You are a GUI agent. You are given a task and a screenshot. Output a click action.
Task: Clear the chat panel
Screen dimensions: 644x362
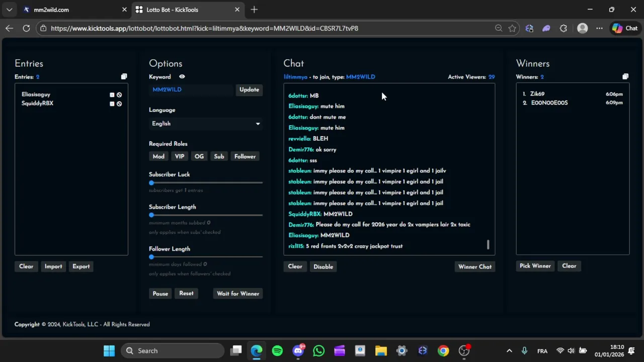pos(295,266)
